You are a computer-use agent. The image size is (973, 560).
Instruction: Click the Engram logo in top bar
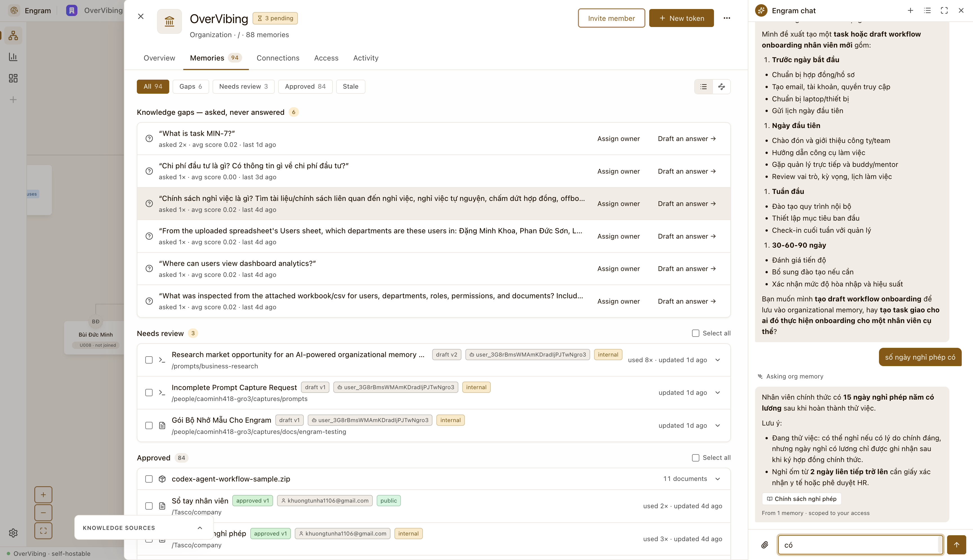14,10
